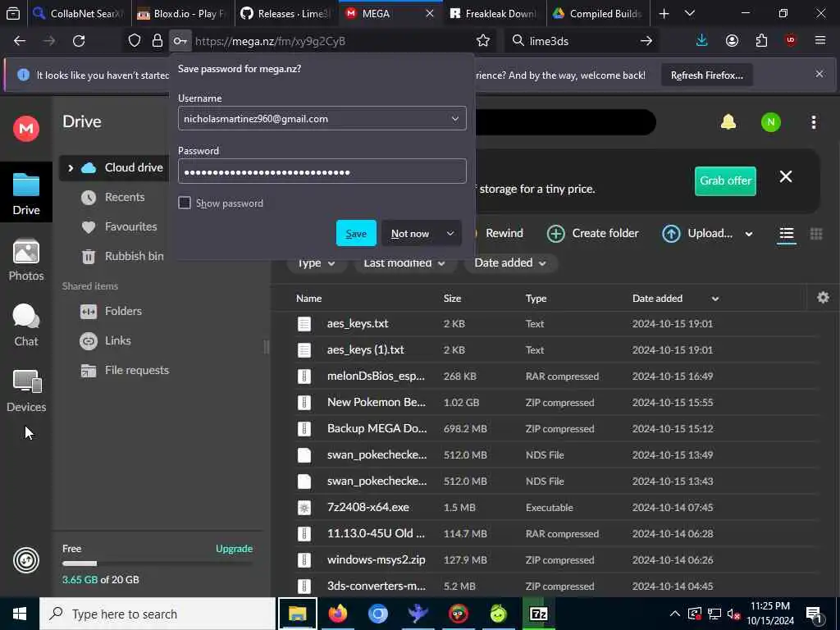Open the transfers circular icon at bottom-left
The width and height of the screenshot is (840, 630).
[x=25, y=560]
